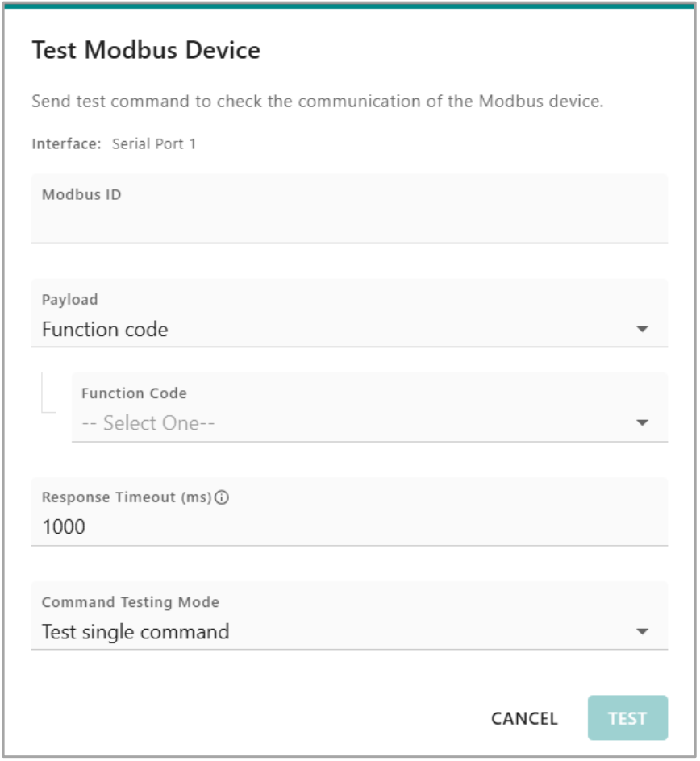The height and width of the screenshot is (761, 700).
Task: Click the "Modbus ID" field label
Action: 81,195
